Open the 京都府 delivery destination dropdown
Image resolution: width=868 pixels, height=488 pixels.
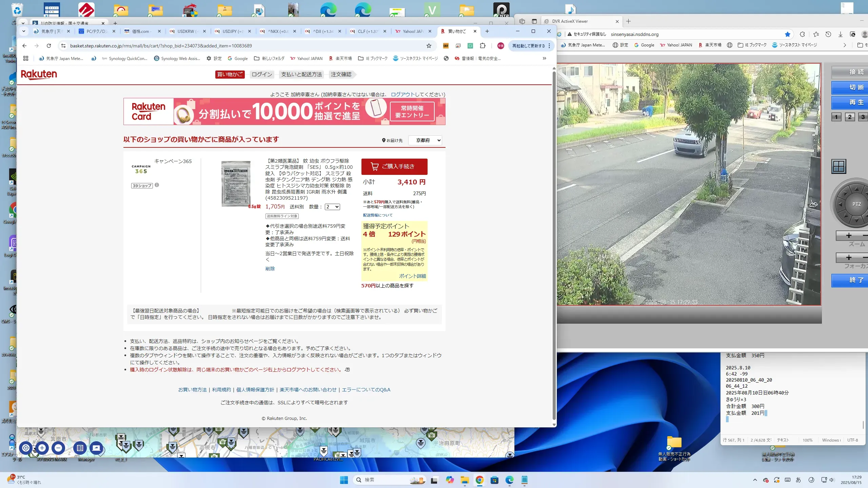pos(425,140)
